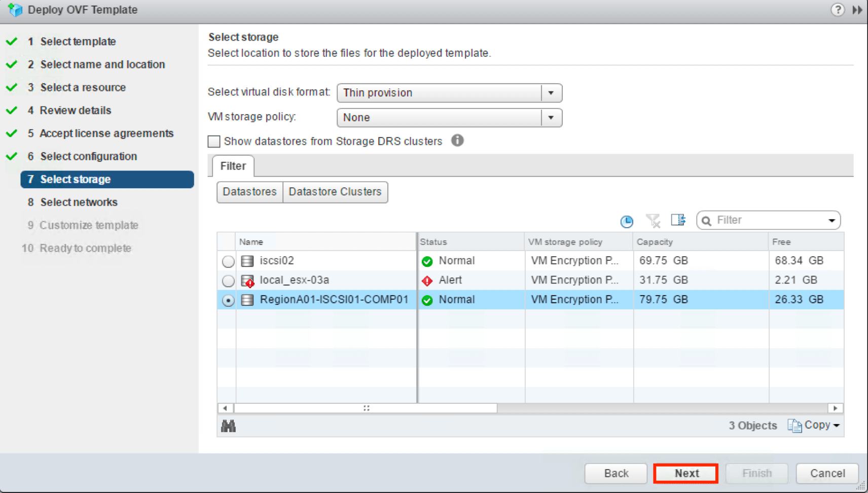Screen dimensions: 868x493
Task: Open the VM storage policy dropdown
Action: [551, 118]
